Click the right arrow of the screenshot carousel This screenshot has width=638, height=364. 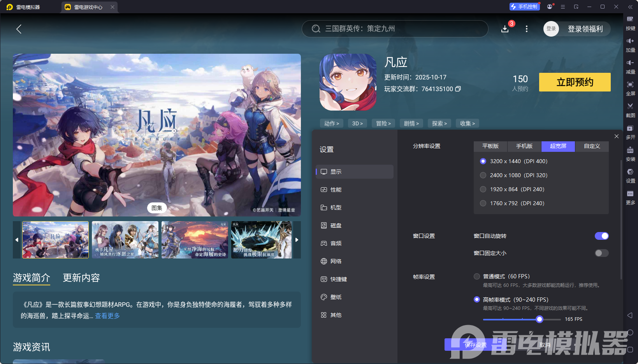point(297,240)
